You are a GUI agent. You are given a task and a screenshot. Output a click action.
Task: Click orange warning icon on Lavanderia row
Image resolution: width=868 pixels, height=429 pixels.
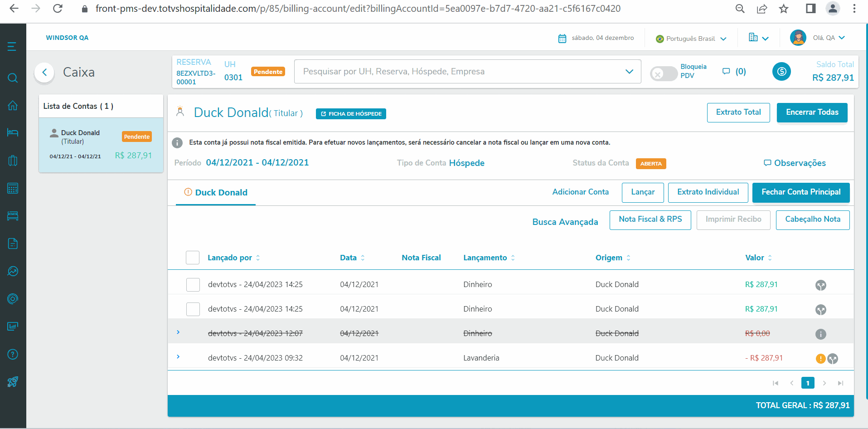820,359
